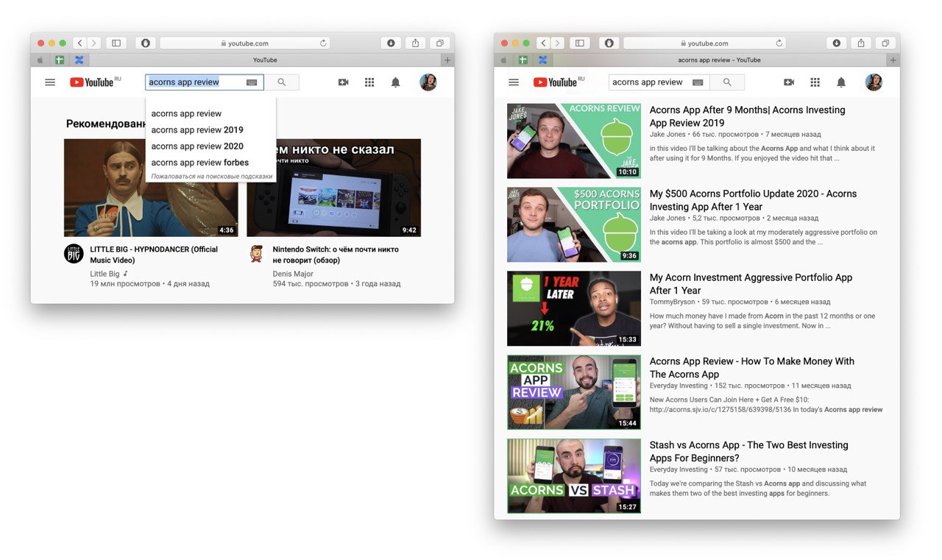The height and width of the screenshot is (560, 942).
Task: Open notifications bell in left window
Action: click(x=395, y=82)
